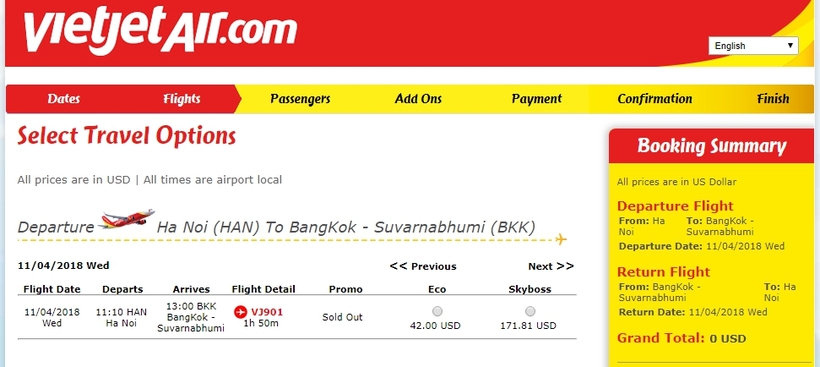Go to the Dates step

pos(64,99)
